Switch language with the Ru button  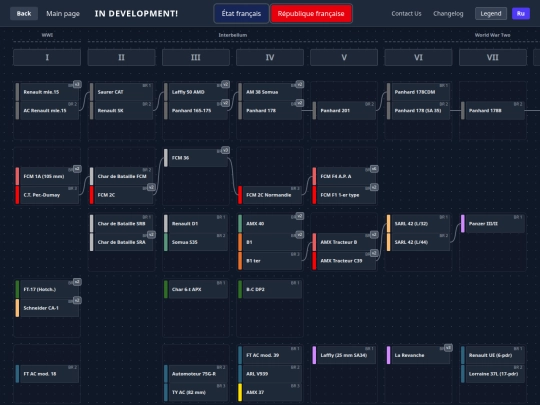point(521,13)
